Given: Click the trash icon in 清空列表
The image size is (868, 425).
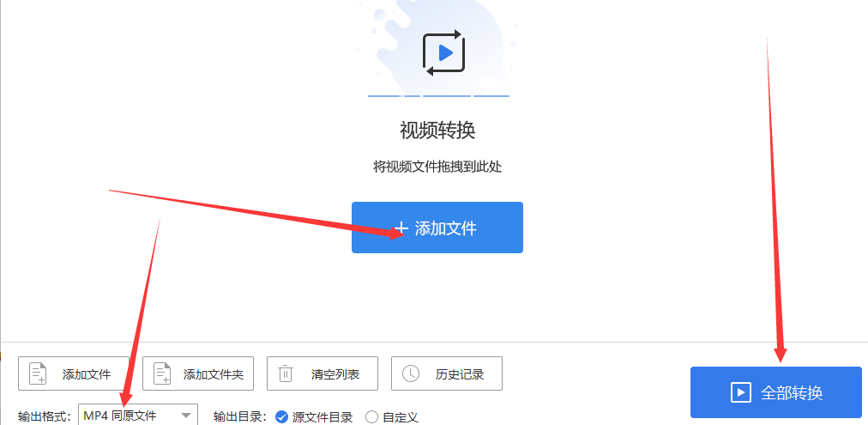Looking at the screenshot, I should pos(286,374).
